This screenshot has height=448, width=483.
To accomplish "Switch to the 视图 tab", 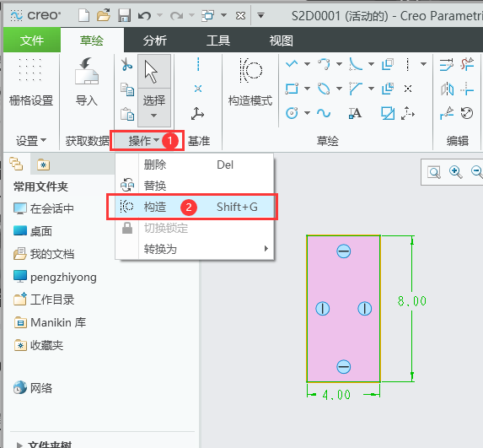I will [281, 40].
